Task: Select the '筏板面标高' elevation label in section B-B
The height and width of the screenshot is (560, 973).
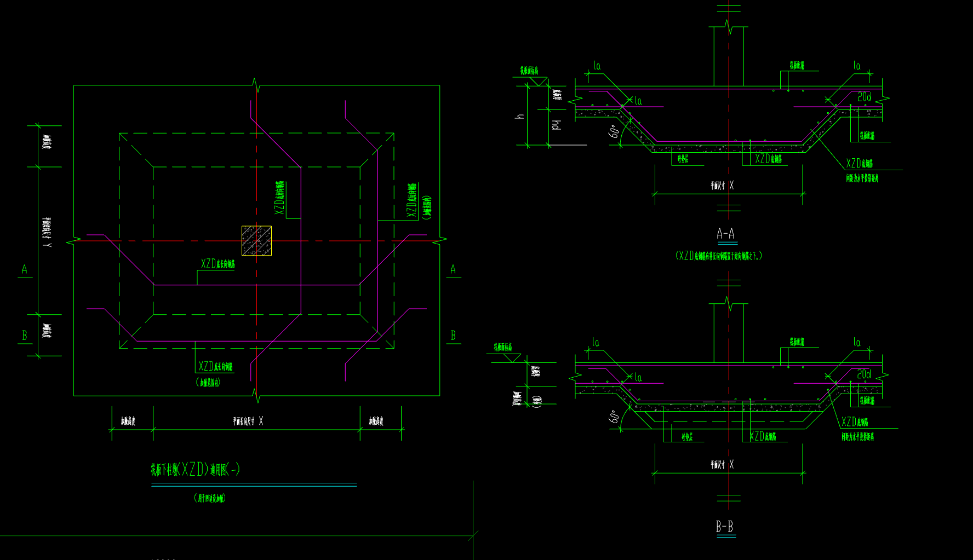Action: click(x=503, y=347)
